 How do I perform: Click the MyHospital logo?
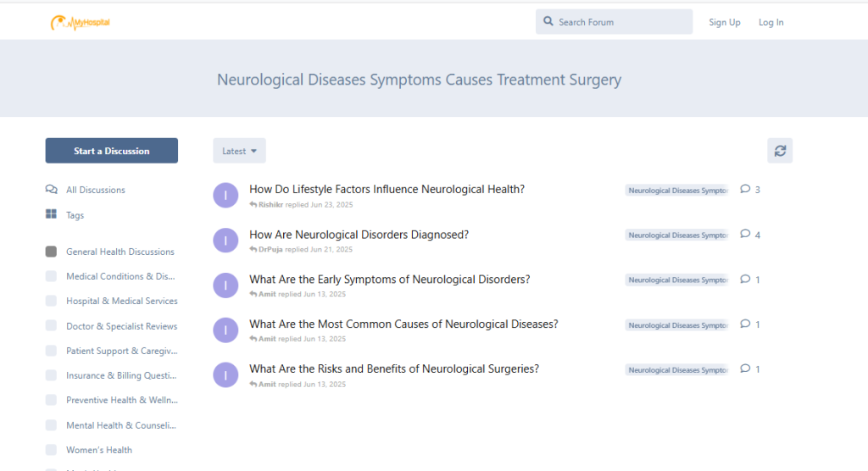80,23
